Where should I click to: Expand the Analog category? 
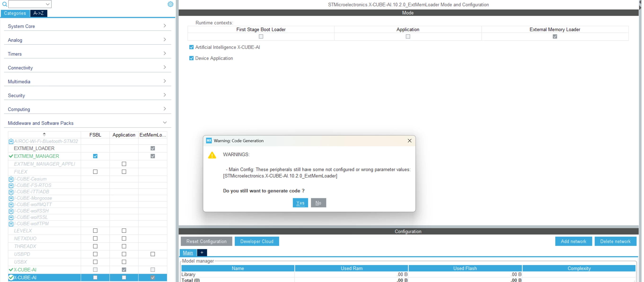[x=88, y=40]
